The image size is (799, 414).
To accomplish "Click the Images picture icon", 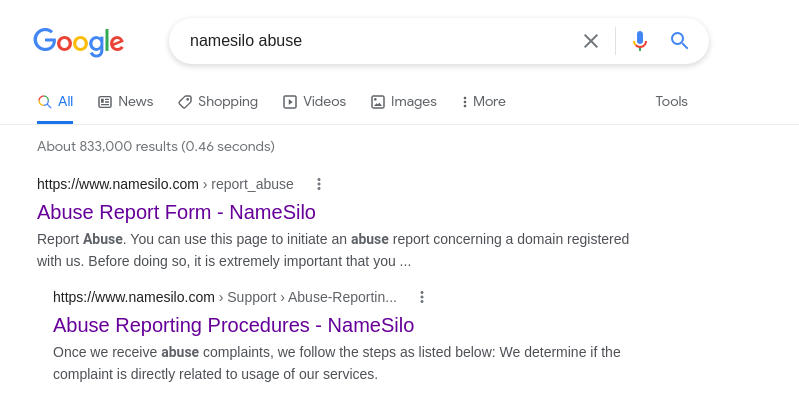I will [378, 102].
